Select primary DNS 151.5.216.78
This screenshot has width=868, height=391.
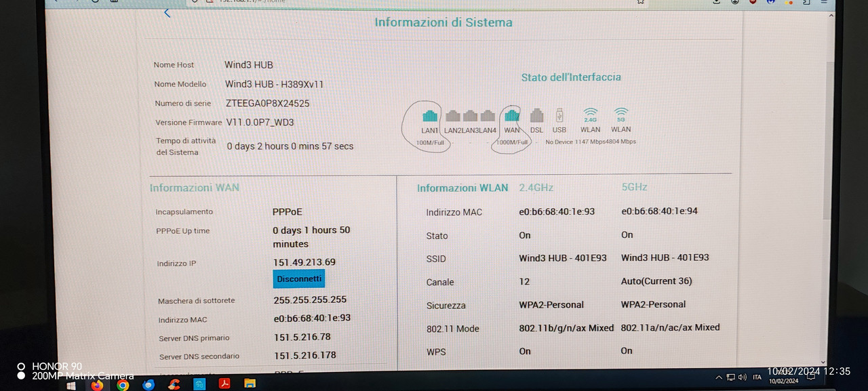coord(302,337)
